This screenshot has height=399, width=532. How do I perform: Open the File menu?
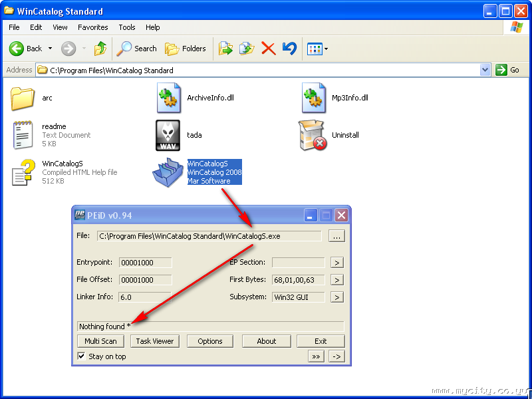14,27
